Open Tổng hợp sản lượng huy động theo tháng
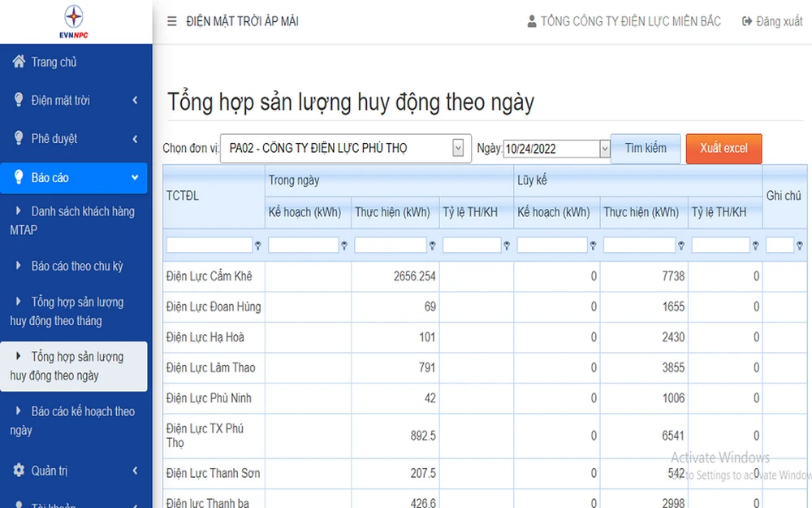Screen dimensions: 812x508 (x=74, y=310)
